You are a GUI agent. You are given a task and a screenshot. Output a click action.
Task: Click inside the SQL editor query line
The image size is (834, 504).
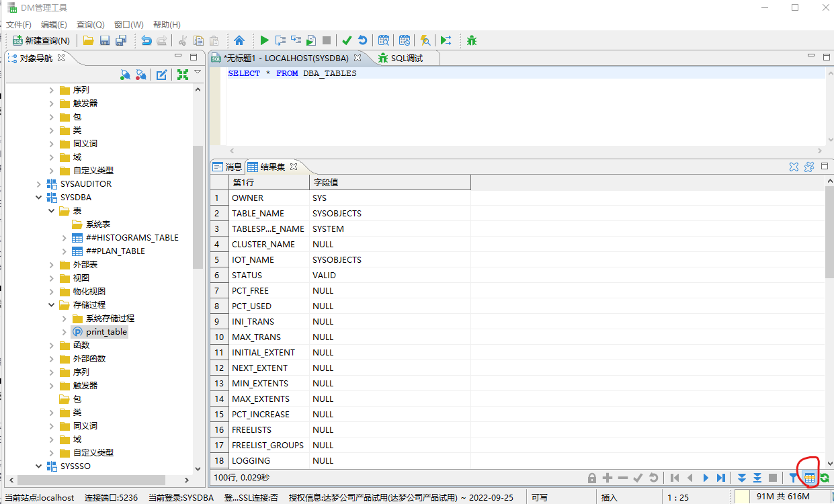coord(524,73)
